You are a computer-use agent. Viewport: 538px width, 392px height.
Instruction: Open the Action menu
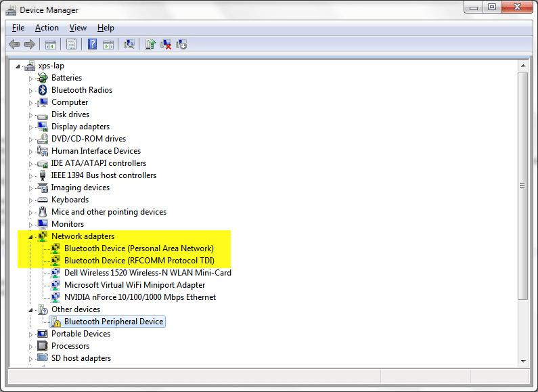coord(47,28)
